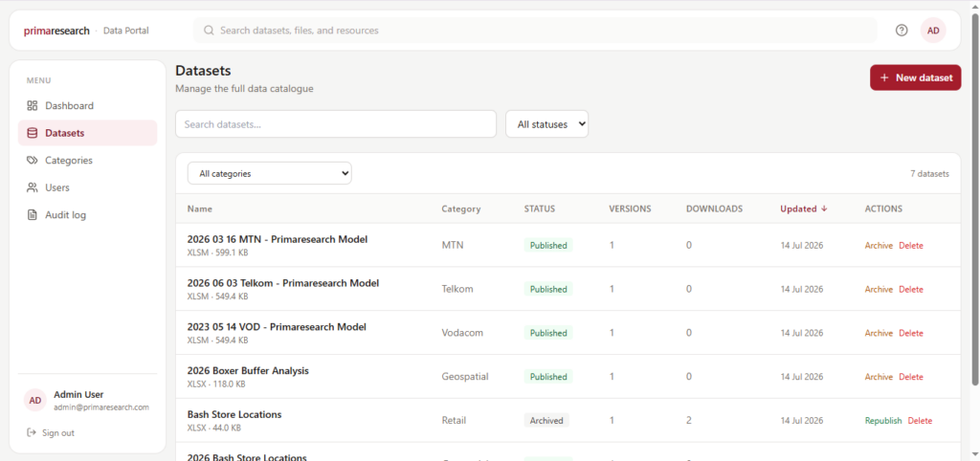Click the AD avatar beside Admin User
Viewport: 980px width, 461px height.
point(35,401)
